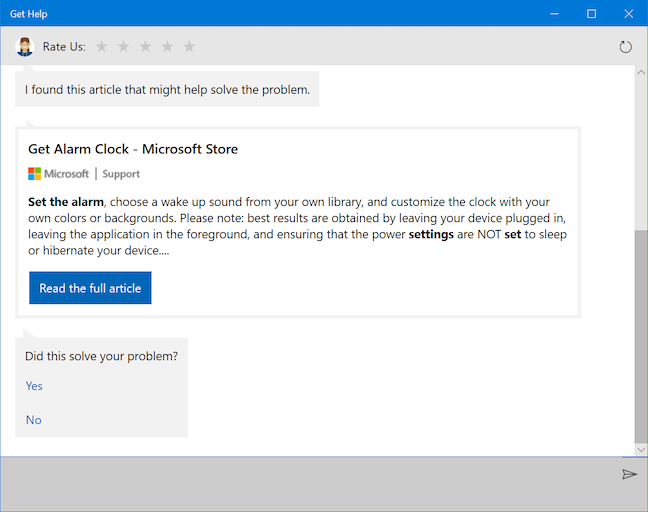Give a four-star rating
648x512 pixels.
pyautogui.click(x=167, y=46)
